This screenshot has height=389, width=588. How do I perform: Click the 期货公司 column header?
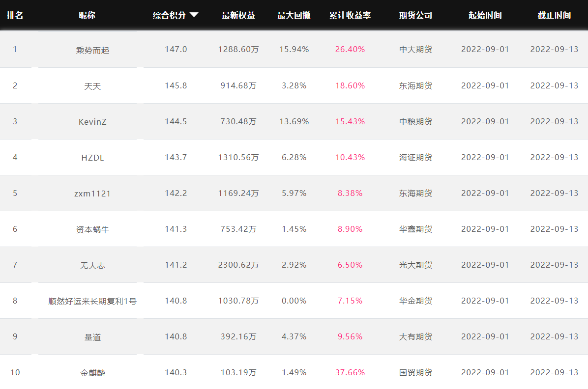click(x=415, y=15)
